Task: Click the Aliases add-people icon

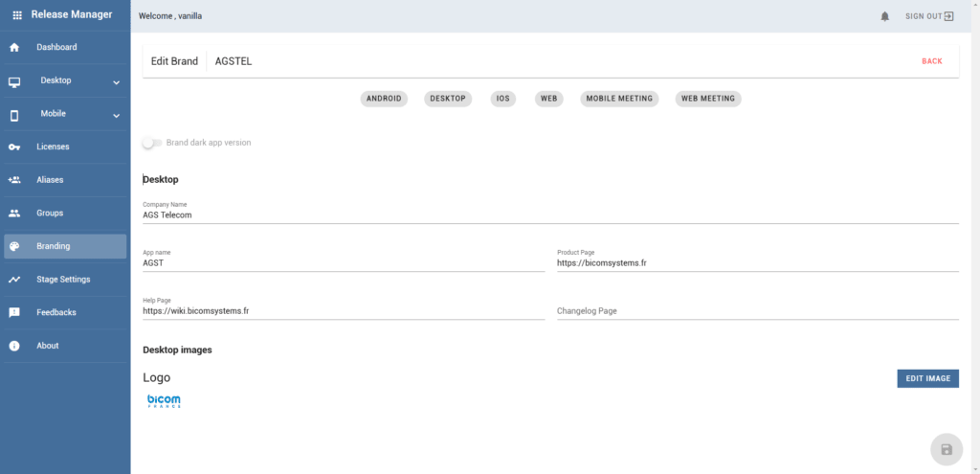Action: coord(14,180)
